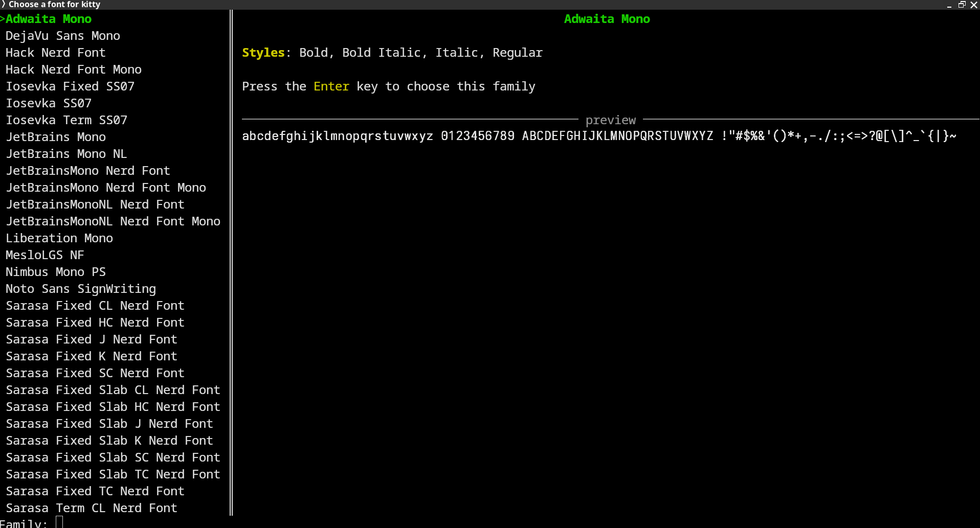Pick Hack Nerd Font Mono entry

point(74,70)
